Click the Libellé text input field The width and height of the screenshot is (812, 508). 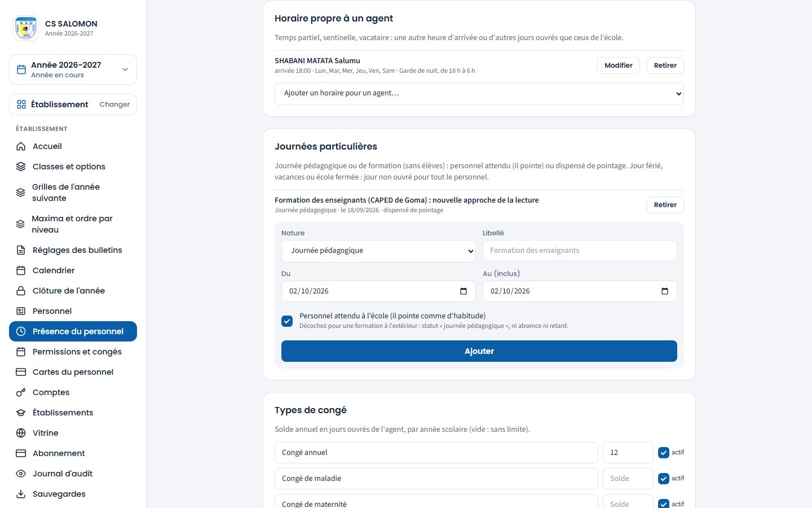point(580,251)
